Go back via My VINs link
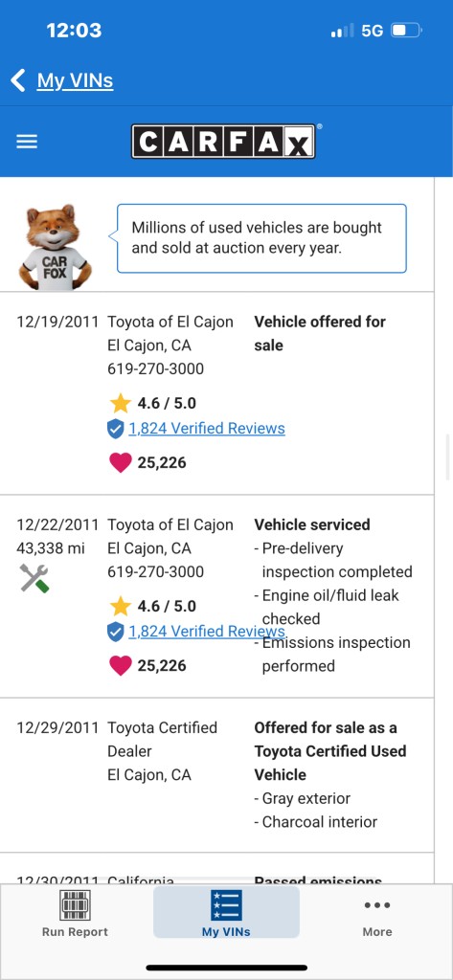 coord(75,80)
